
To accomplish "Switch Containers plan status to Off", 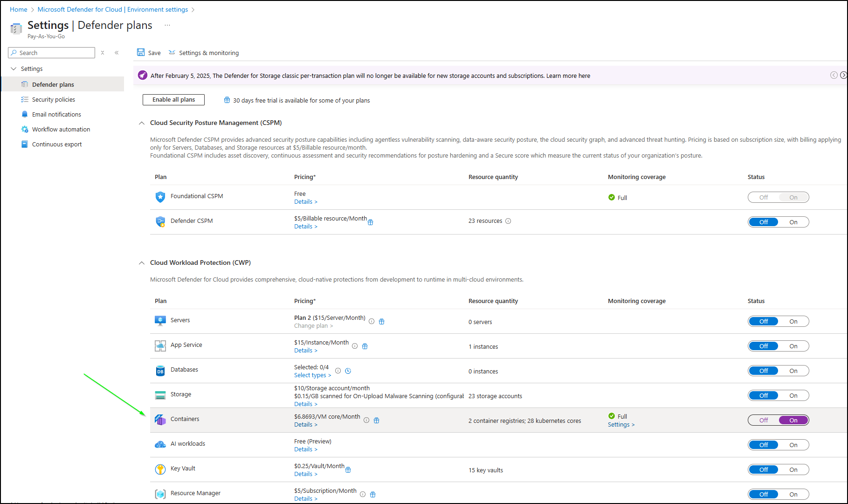I will pos(763,421).
